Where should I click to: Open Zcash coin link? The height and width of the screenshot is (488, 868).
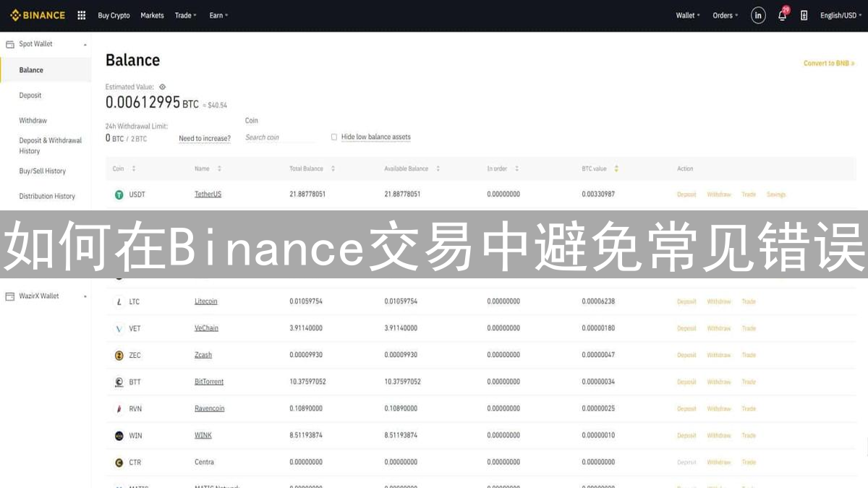click(203, 355)
